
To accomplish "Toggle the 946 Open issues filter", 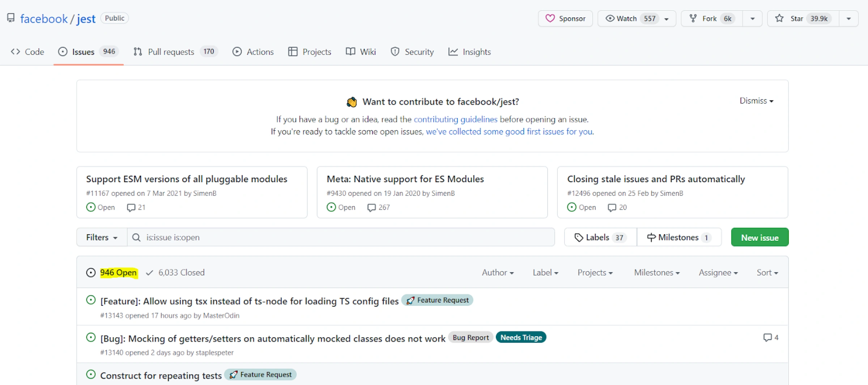I will pyautogui.click(x=118, y=273).
